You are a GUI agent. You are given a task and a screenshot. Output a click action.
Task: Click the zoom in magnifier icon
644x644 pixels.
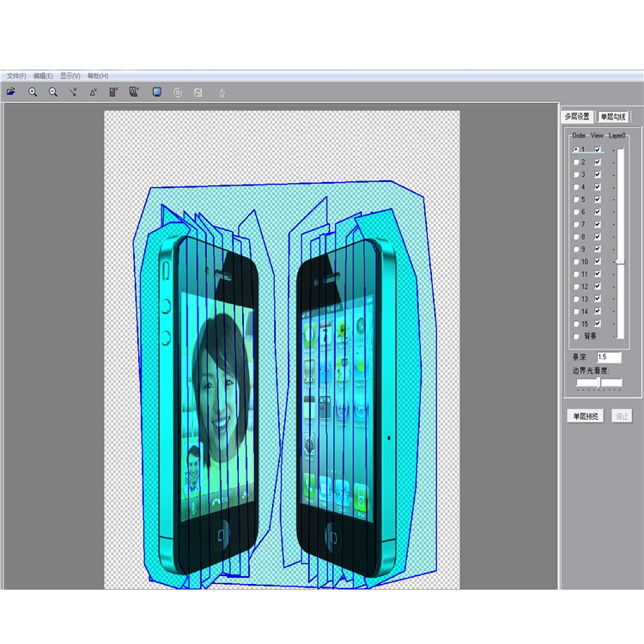(x=33, y=92)
